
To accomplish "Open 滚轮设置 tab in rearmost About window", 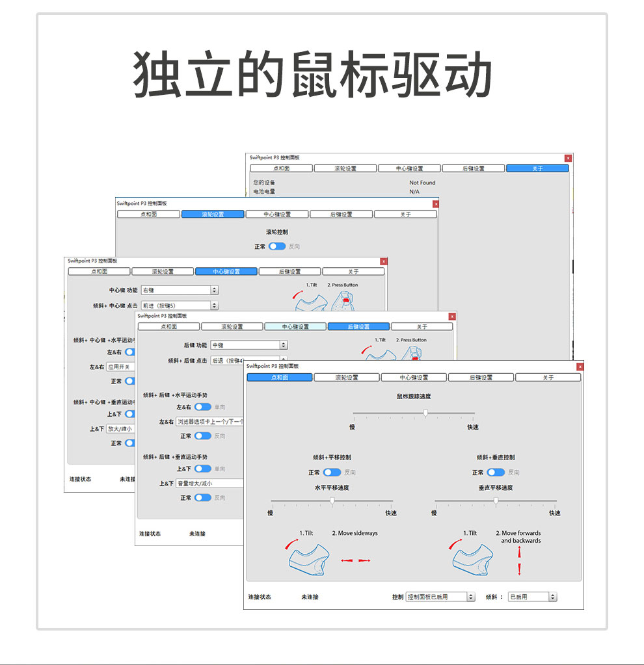I will click(345, 168).
